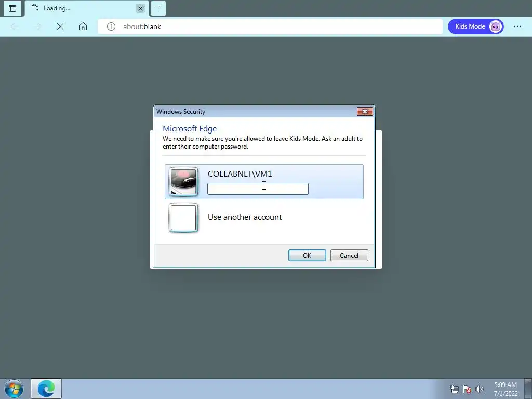Open the volume speaker icon
This screenshot has width=532, height=399.
[x=480, y=389]
